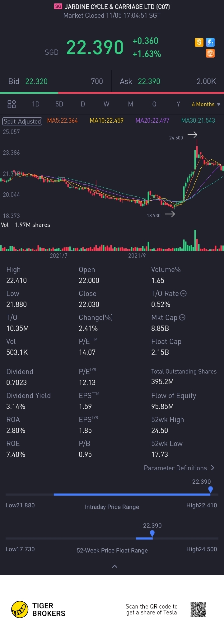224x644 pixels.
Task: Tap the 52wk Low 17.73 value
Action: pos(160,454)
